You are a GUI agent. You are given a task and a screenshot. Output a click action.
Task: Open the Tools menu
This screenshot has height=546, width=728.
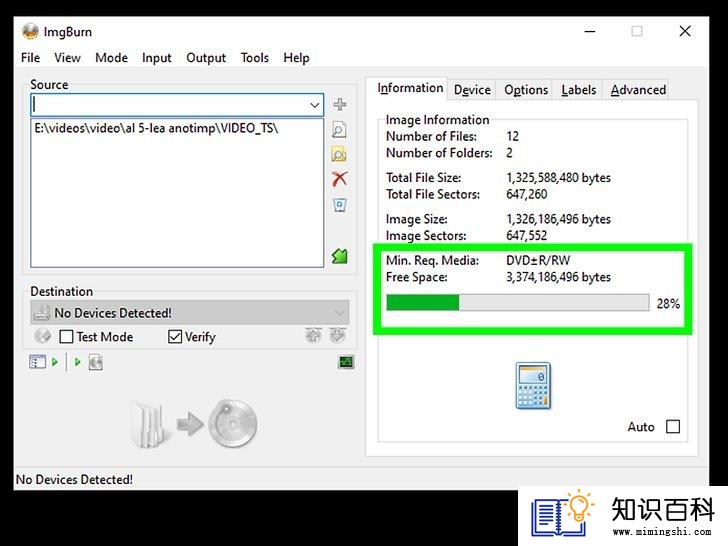click(x=254, y=58)
